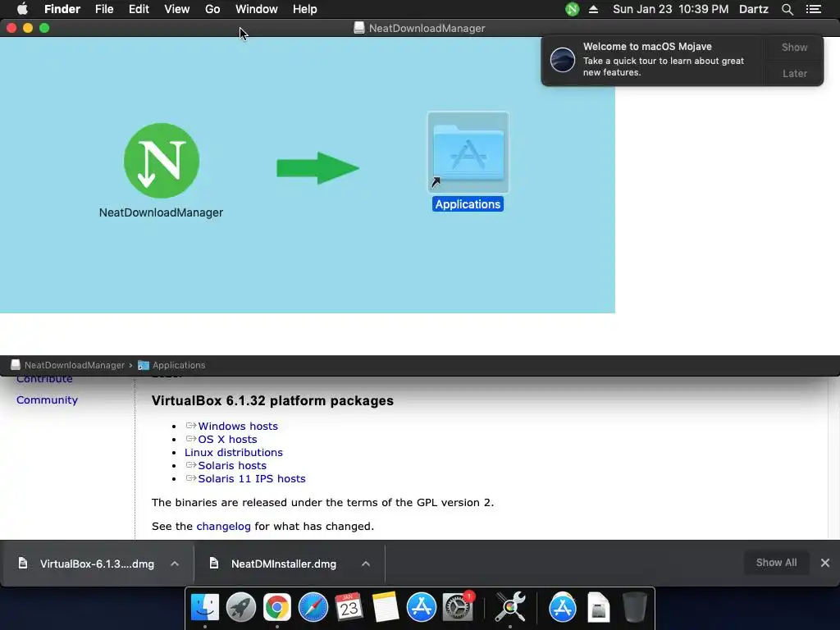The height and width of the screenshot is (630, 840).
Task: Open Applications folder stack in Dock
Action: [x=563, y=607]
